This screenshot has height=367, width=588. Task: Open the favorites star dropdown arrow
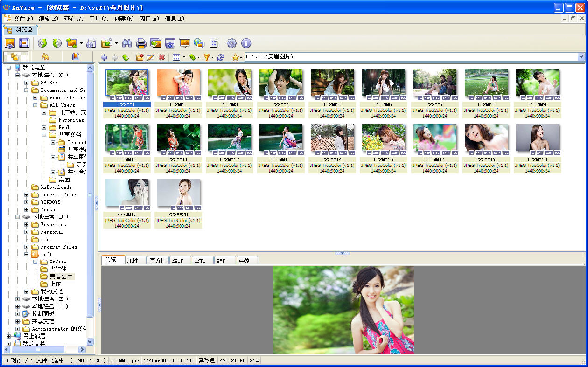pos(241,57)
